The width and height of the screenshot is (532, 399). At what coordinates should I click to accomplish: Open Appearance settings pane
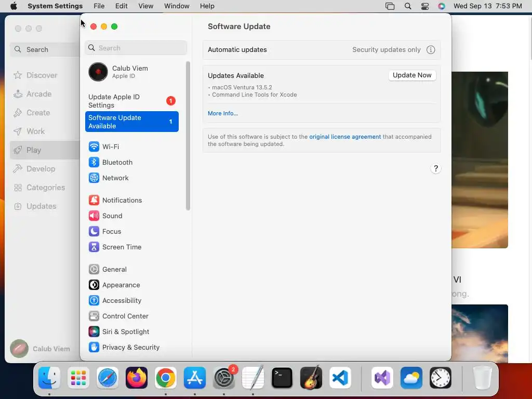(131, 285)
